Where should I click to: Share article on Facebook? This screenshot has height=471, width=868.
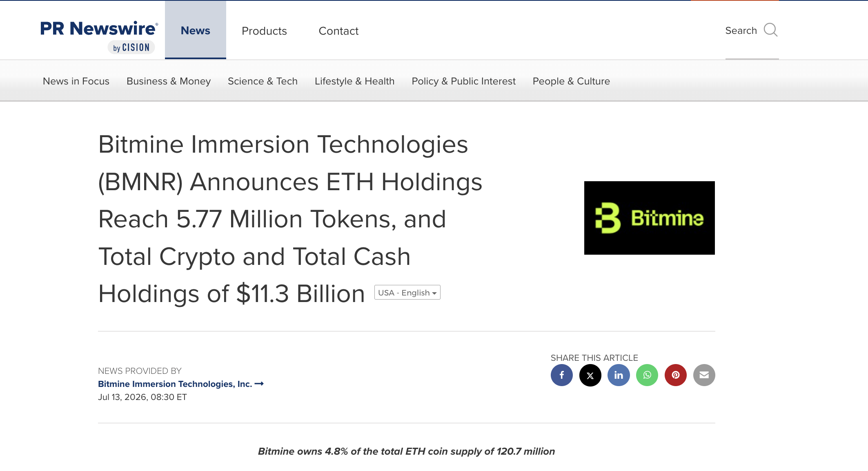click(x=562, y=375)
